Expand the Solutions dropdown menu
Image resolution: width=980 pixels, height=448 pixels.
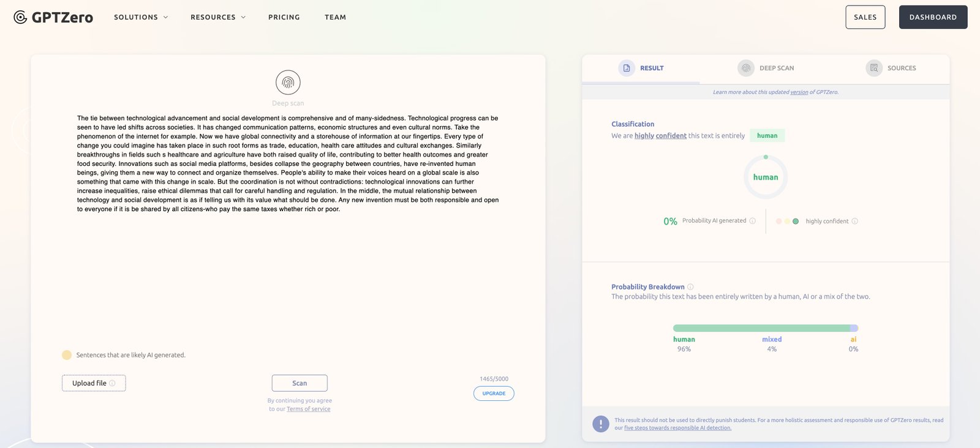141,17
